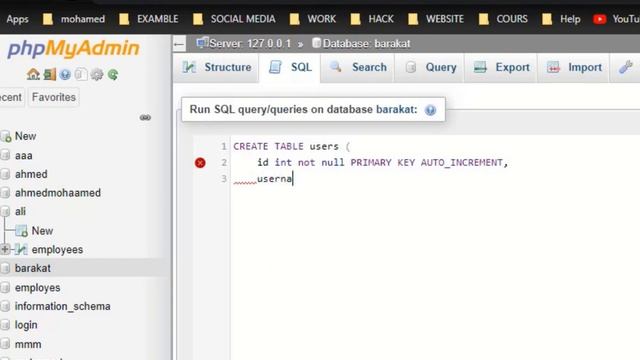Collapse navigation panel arrow button
This screenshot has width=640, height=360.
click(x=179, y=44)
